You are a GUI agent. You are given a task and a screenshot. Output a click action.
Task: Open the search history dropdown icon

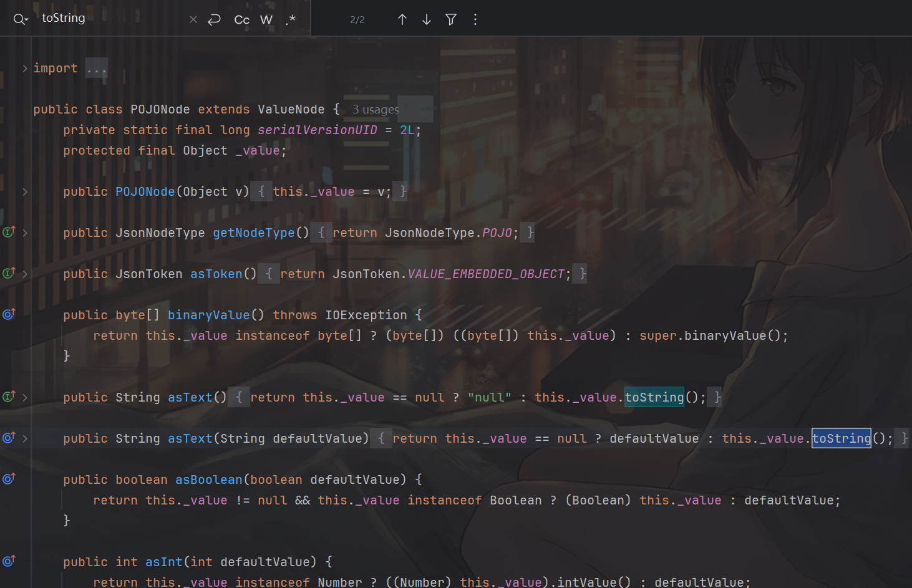click(21, 20)
